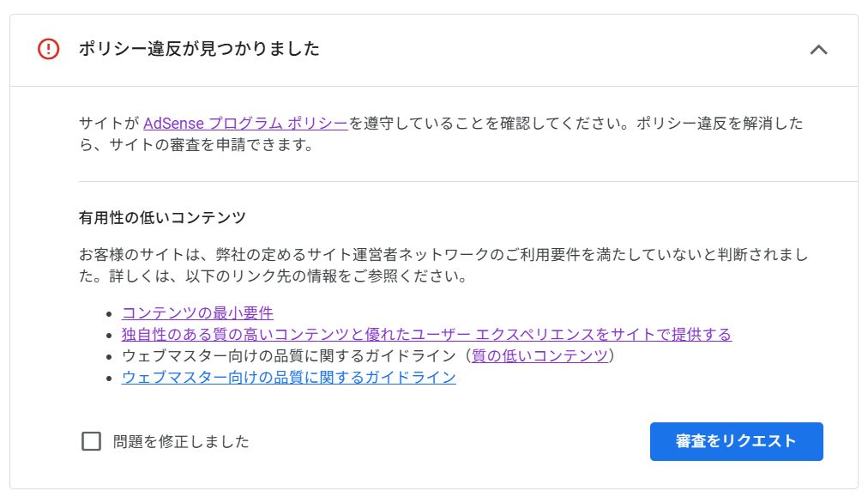
Task: Open the AdSense プログラム ポリシー link
Action: (245, 124)
